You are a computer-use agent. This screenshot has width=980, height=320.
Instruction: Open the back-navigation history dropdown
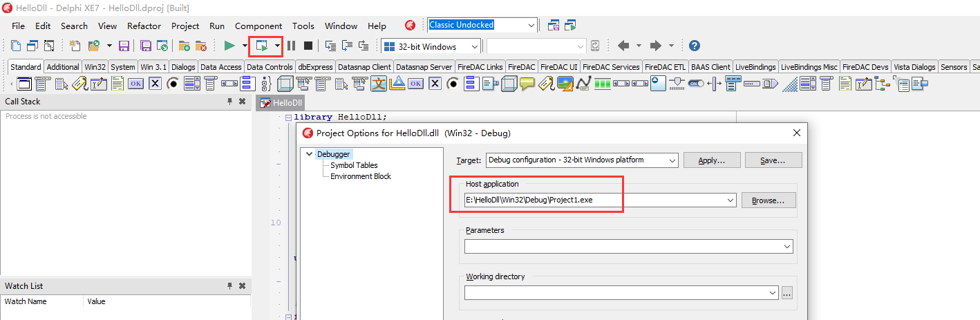639,46
